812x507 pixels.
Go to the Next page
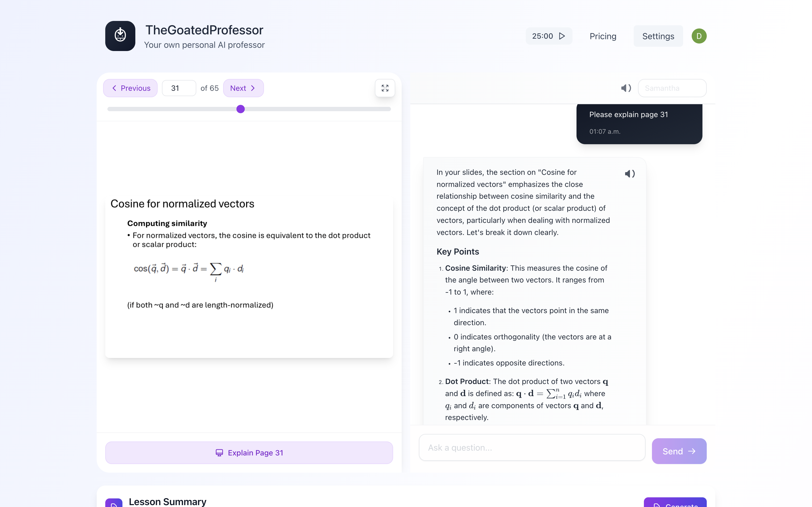243,88
